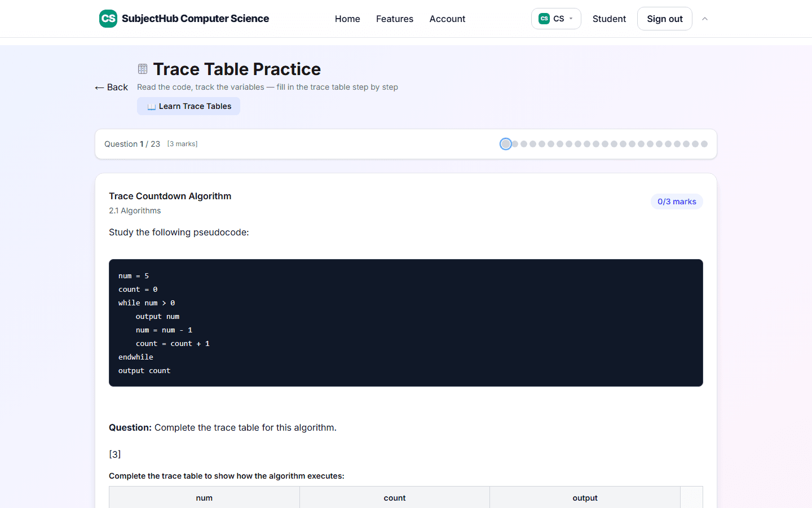Click the 'count = count + 1' code line
Image resolution: width=812 pixels, height=508 pixels.
pos(173,344)
